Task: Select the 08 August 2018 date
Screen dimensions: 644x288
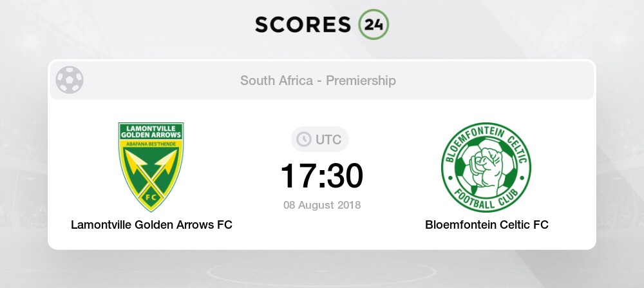Action: tap(322, 205)
